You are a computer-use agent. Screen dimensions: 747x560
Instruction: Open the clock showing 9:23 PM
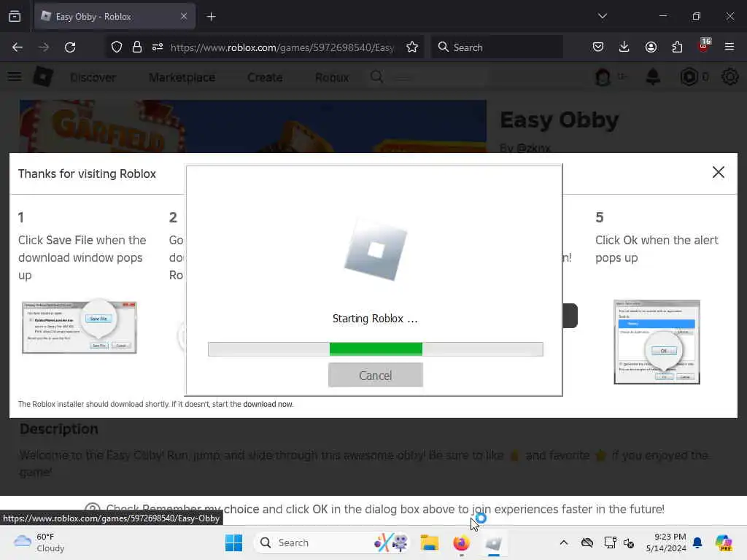coord(666,542)
